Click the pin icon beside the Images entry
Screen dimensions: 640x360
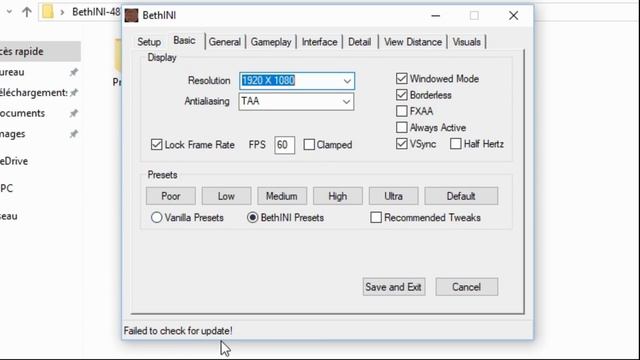(73, 133)
